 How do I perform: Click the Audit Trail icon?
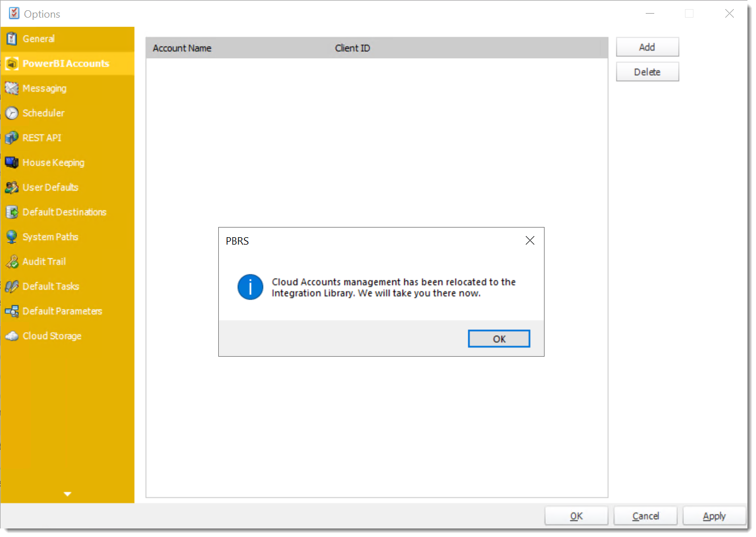pos(13,261)
